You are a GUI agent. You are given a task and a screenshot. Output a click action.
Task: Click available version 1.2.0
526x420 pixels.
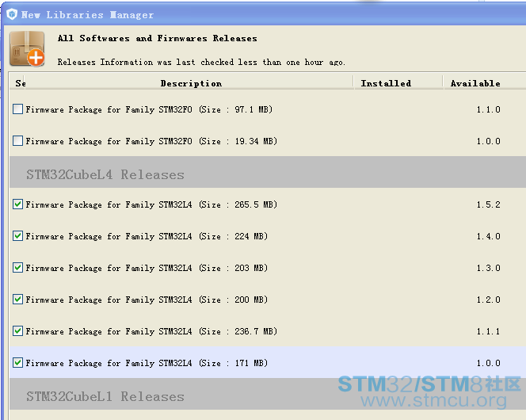coord(489,300)
